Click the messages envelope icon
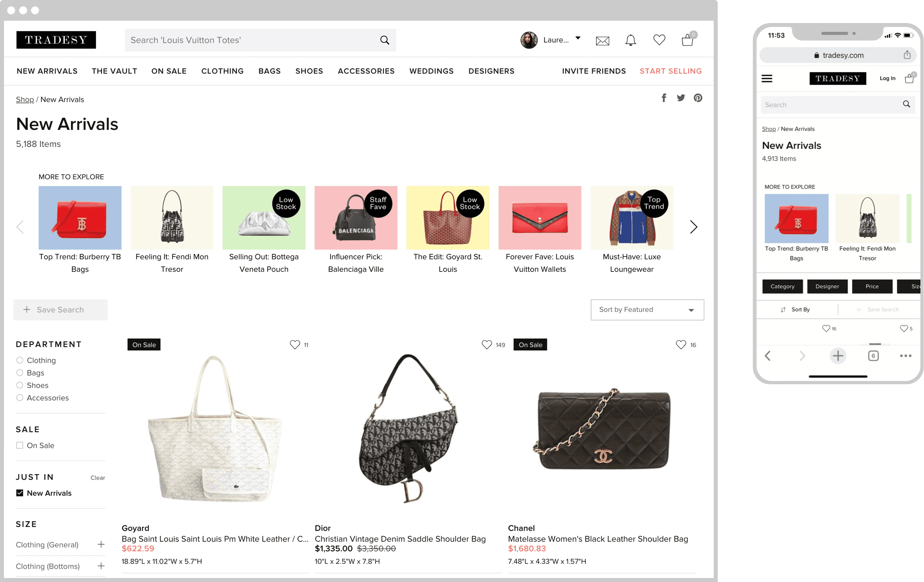 pyautogui.click(x=602, y=41)
